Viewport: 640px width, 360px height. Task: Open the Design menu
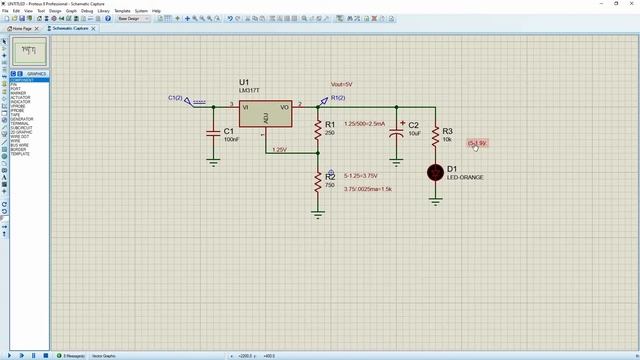55,11
